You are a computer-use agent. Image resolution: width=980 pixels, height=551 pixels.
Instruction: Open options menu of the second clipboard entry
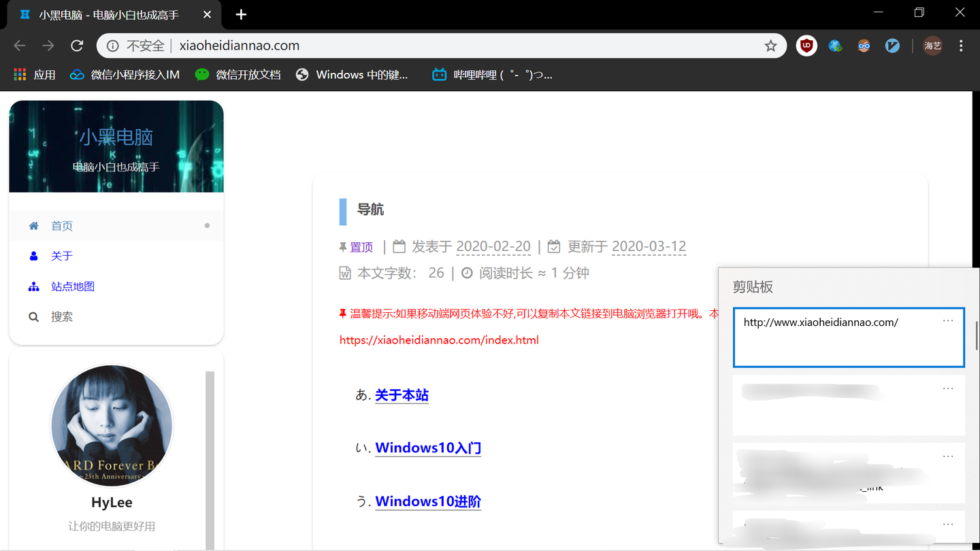[948, 388]
